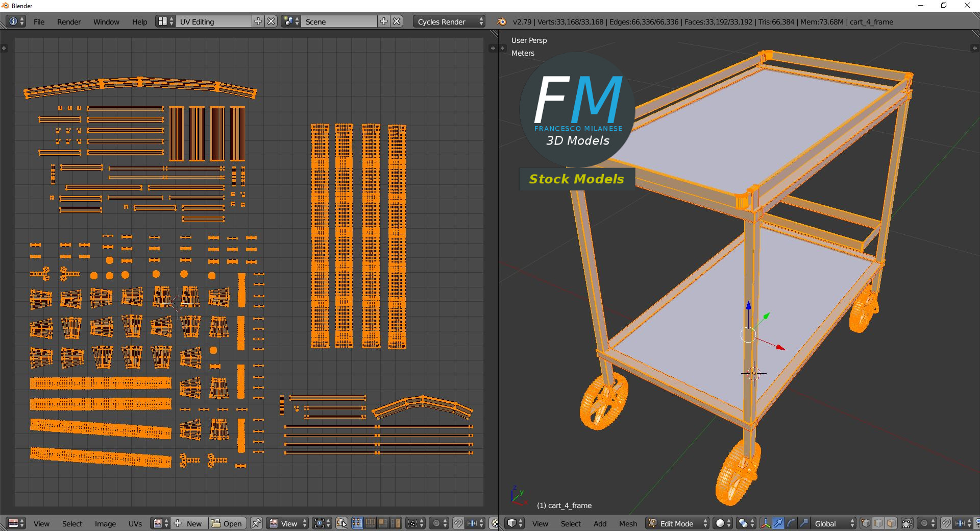This screenshot has width=980, height=531.
Task: Enable the translate manipulator arrow
Action: (x=778, y=523)
